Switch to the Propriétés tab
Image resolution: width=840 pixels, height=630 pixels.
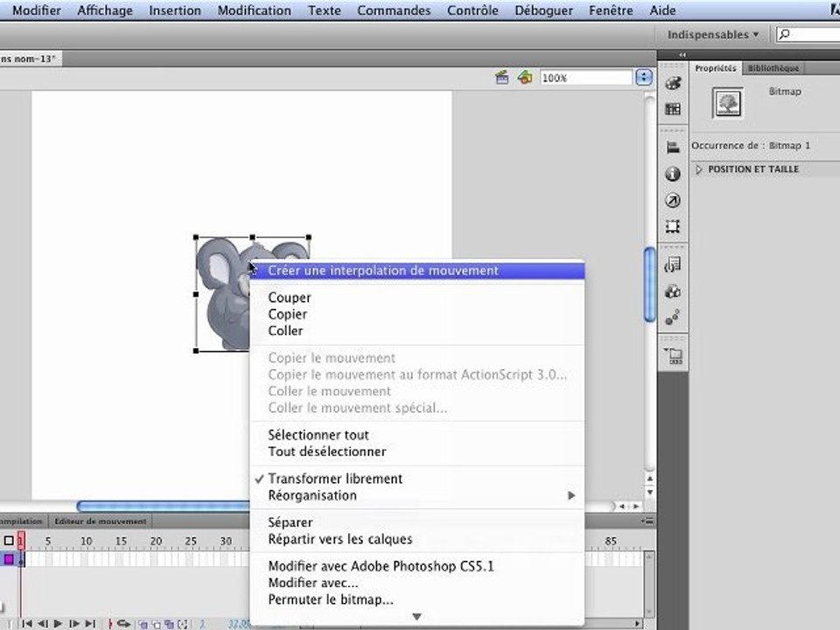coord(716,68)
